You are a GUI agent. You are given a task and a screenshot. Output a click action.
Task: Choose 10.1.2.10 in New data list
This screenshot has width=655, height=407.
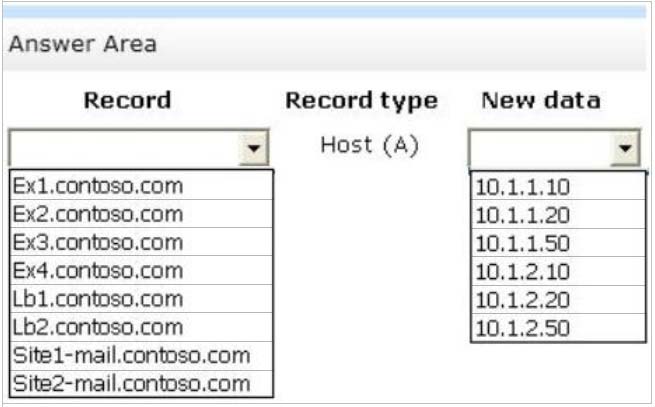coord(558,271)
